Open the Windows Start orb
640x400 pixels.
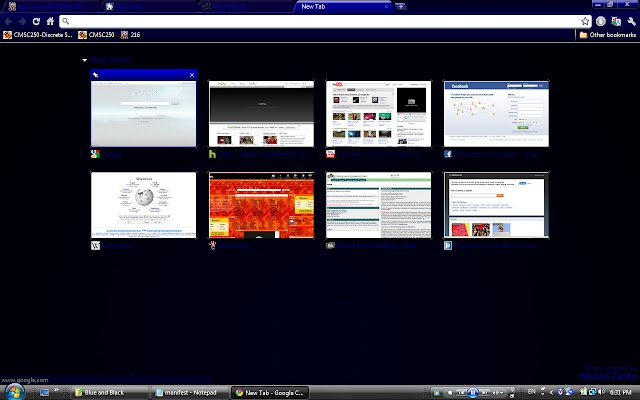pyautogui.click(x=14, y=392)
